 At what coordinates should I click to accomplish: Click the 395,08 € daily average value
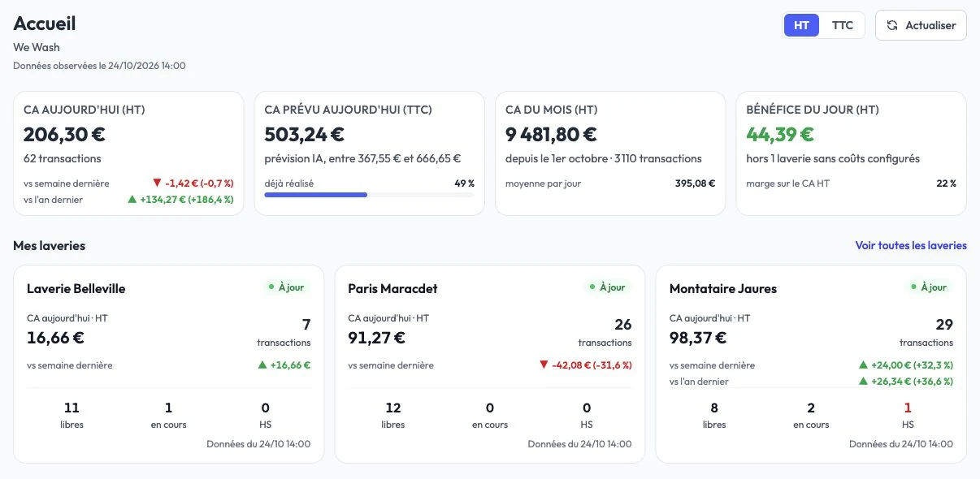point(695,183)
